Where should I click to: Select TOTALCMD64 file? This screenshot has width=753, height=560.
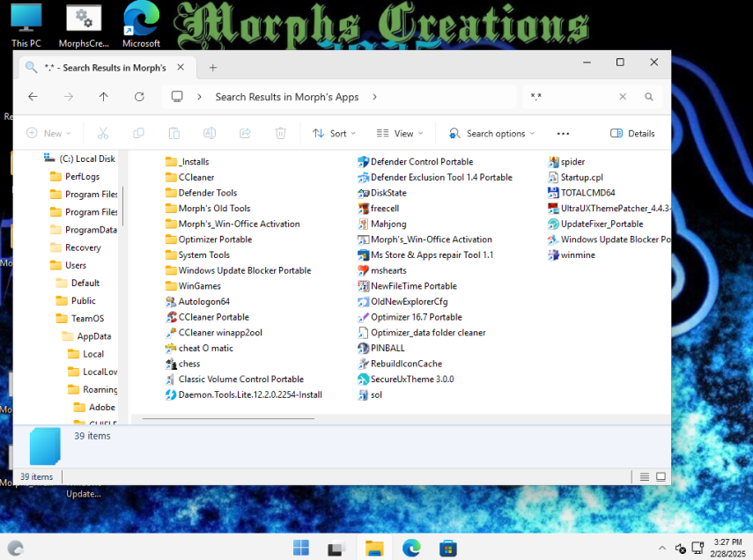[581, 193]
